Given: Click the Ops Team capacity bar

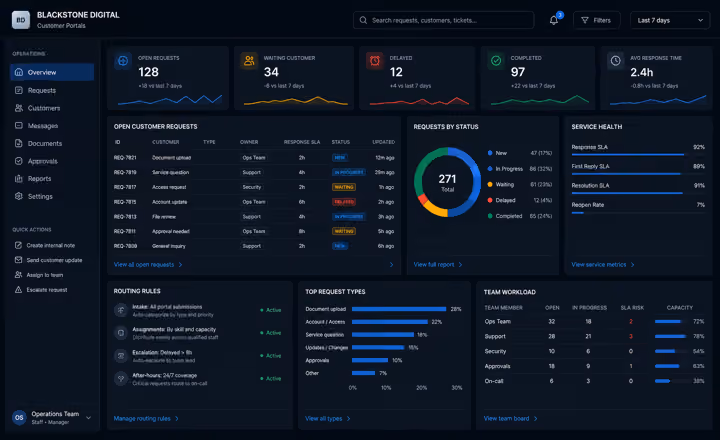Looking at the screenshot, I should coord(670,322).
